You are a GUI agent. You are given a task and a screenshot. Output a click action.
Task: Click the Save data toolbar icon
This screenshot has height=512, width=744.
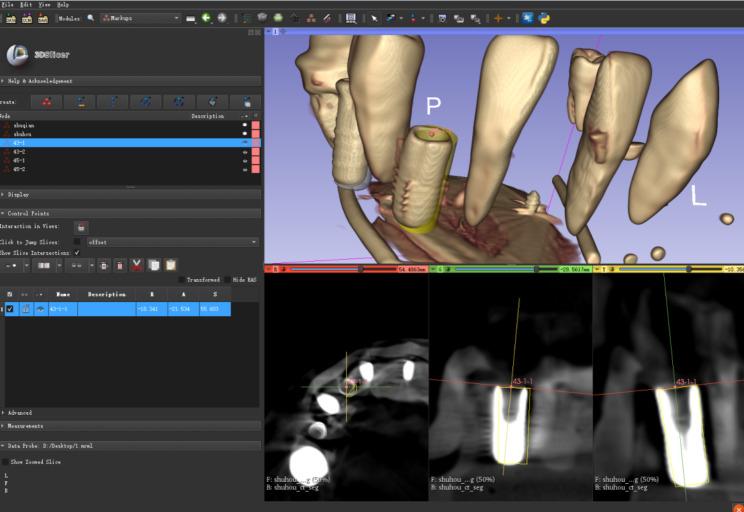(43, 19)
